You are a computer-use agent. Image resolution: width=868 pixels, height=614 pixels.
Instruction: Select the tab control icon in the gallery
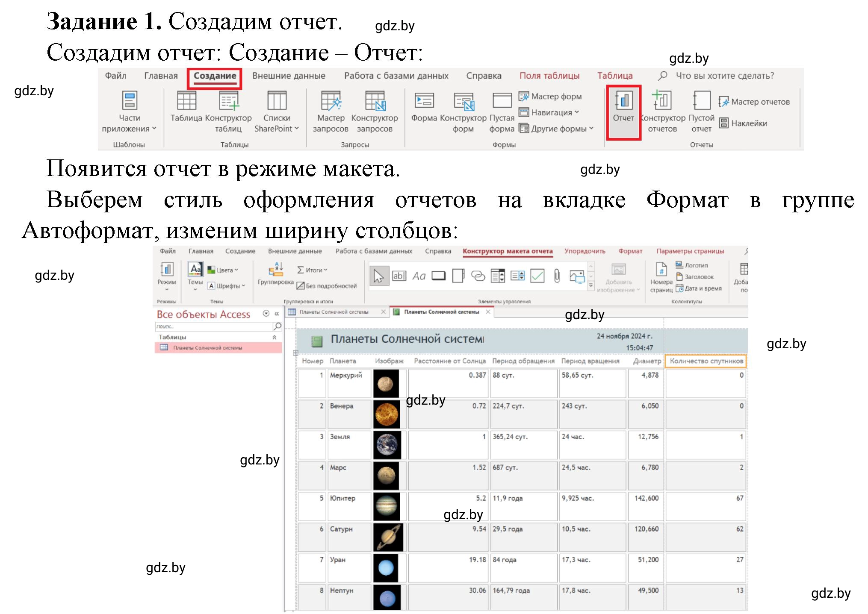[x=458, y=276]
